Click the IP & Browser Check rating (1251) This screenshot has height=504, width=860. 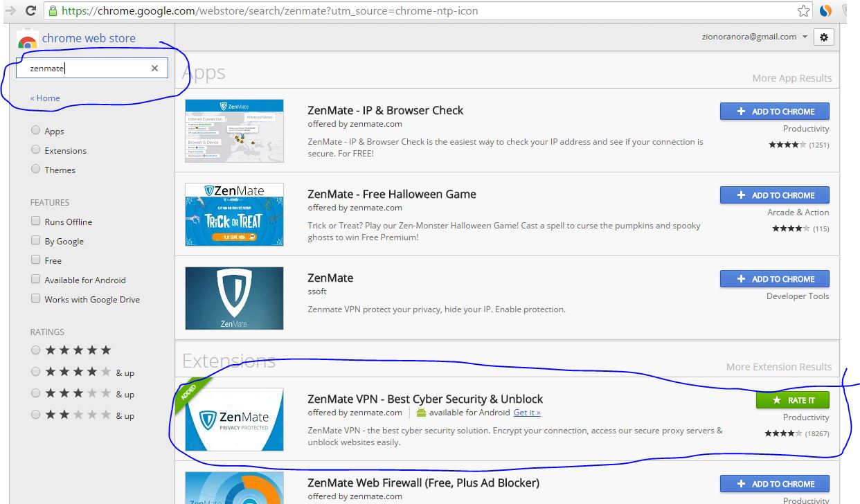click(x=798, y=145)
